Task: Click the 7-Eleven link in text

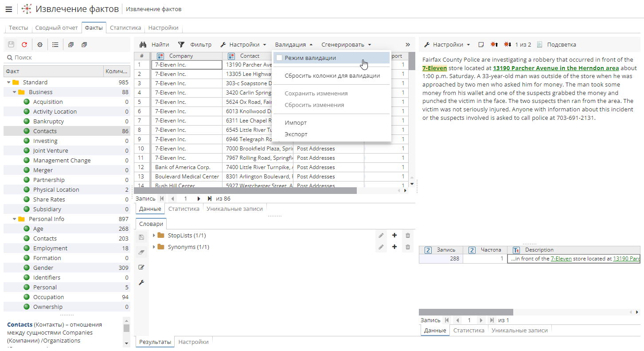Action: tap(435, 68)
